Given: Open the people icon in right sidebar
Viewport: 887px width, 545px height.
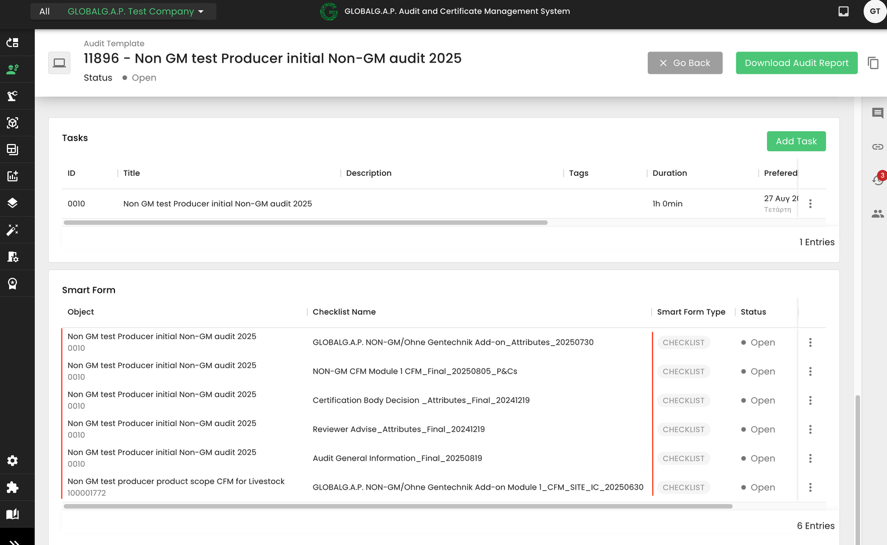Looking at the screenshot, I should coord(877,214).
